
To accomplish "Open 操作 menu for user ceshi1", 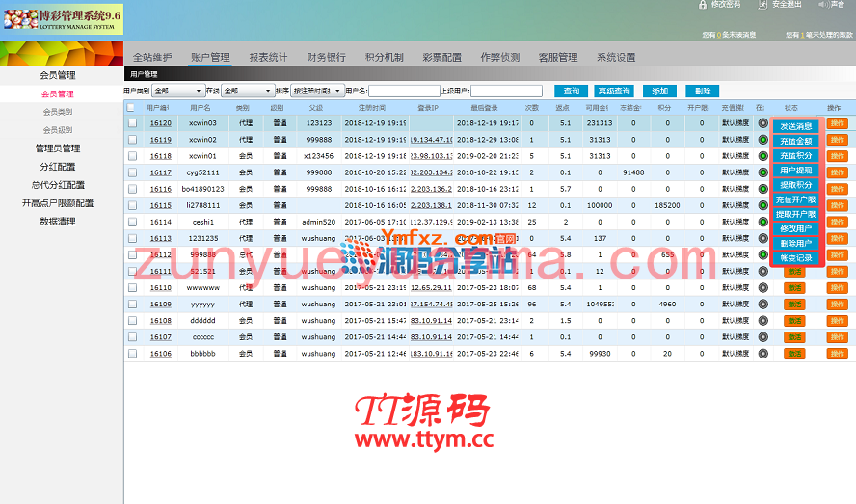I will 838,222.
